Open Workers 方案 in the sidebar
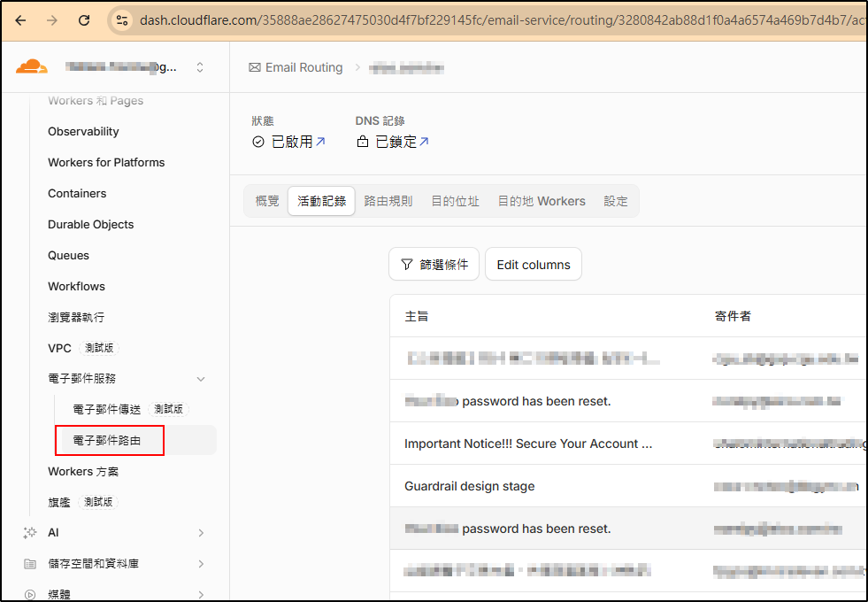This screenshot has height=602, width=868. point(83,471)
